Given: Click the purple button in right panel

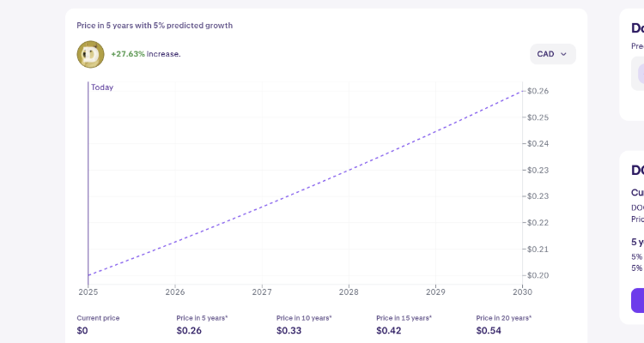Looking at the screenshot, I should click(637, 300).
